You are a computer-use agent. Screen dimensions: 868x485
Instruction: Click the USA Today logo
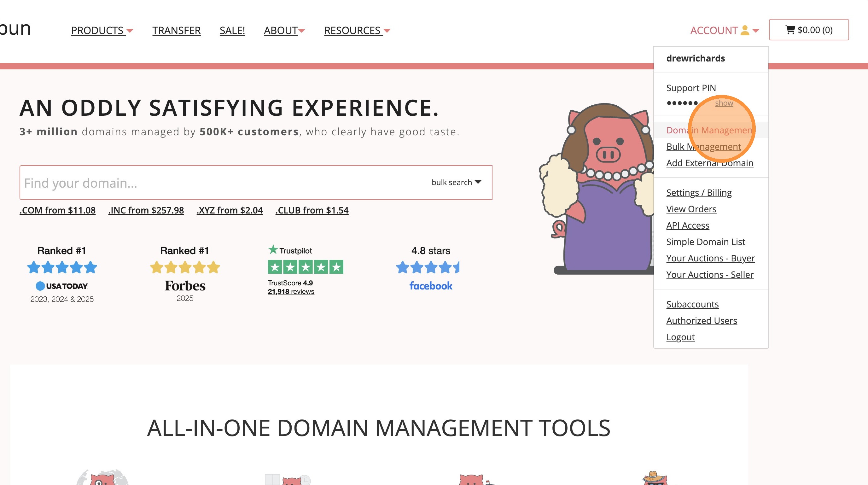point(62,286)
